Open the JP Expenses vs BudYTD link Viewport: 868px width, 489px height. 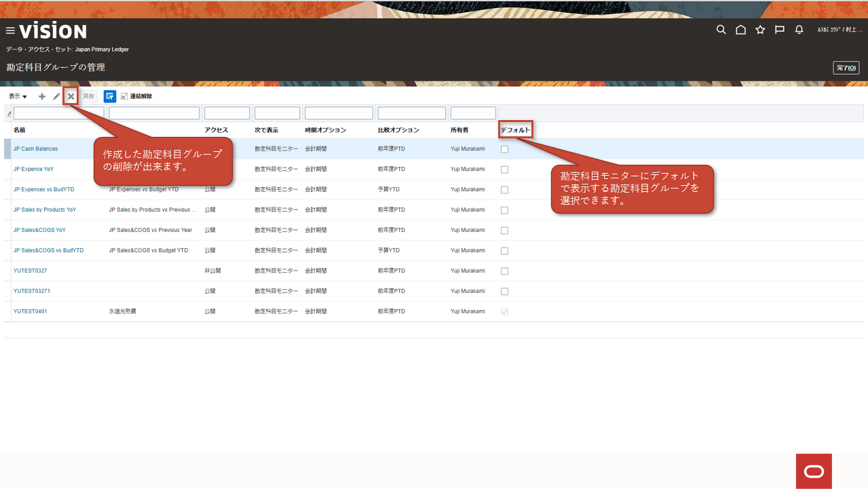pos(44,189)
